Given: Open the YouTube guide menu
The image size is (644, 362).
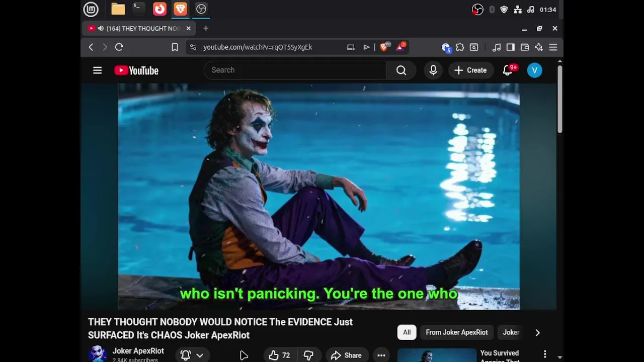Looking at the screenshot, I should point(98,70).
